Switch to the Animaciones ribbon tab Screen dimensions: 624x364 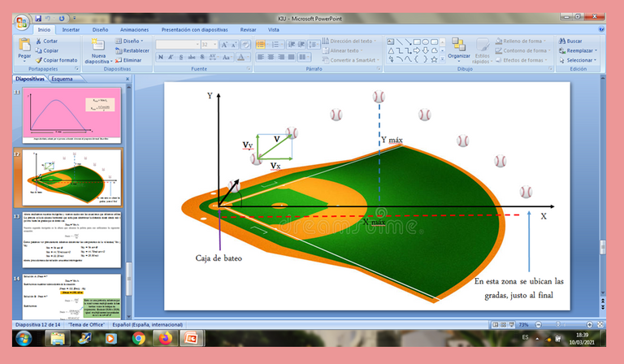134,29
